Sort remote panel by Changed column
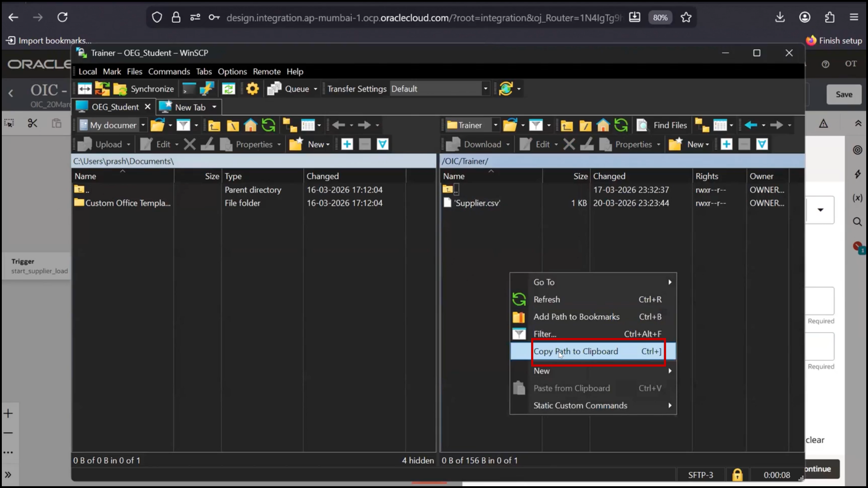 click(641, 176)
